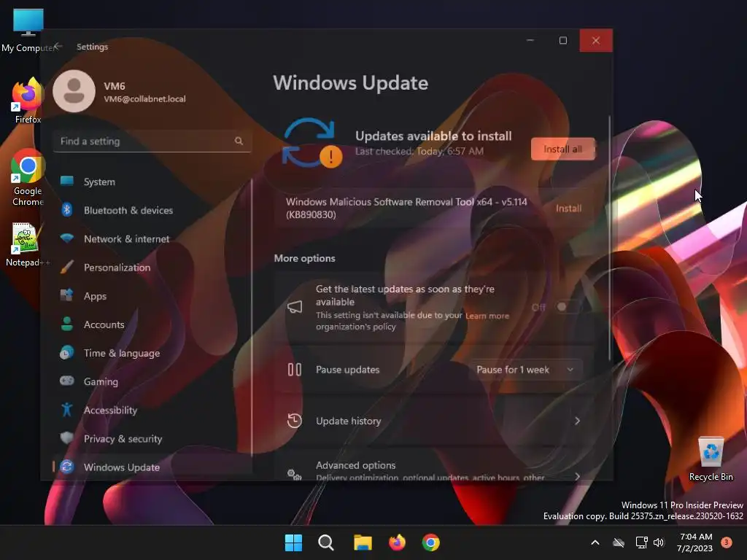
Task: Open the Pause for 1 week dropdown
Action: tap(525, 370)
